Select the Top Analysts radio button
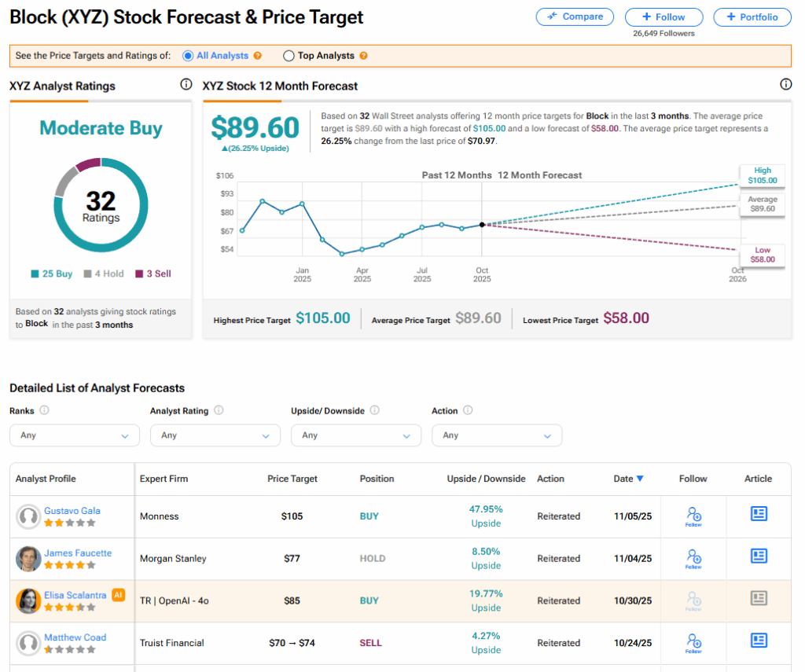The height and width of the screenshot is (672, 805). [x=289, y=56]
